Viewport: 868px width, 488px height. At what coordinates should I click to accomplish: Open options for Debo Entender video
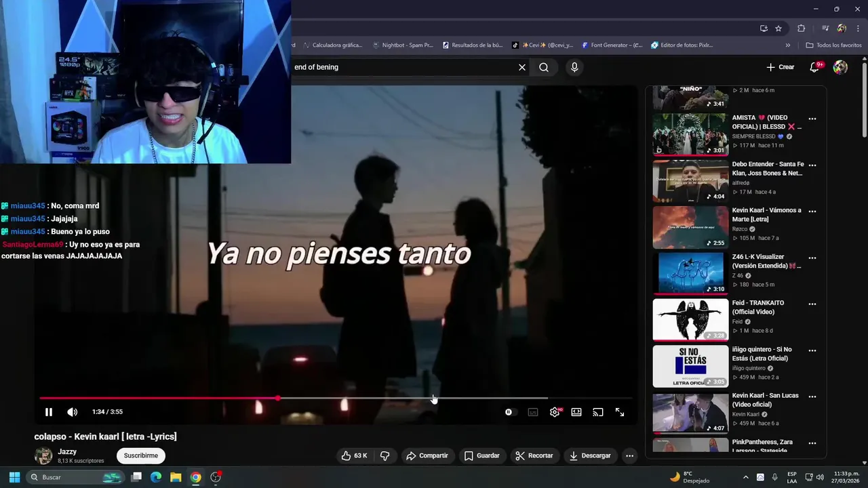pos(812,165)
